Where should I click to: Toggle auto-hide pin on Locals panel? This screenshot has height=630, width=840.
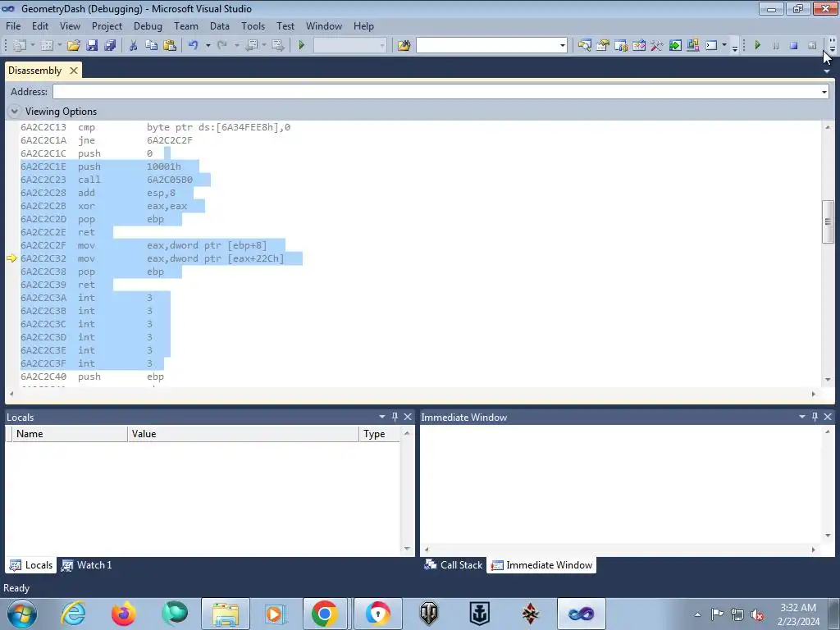[395, 417]
